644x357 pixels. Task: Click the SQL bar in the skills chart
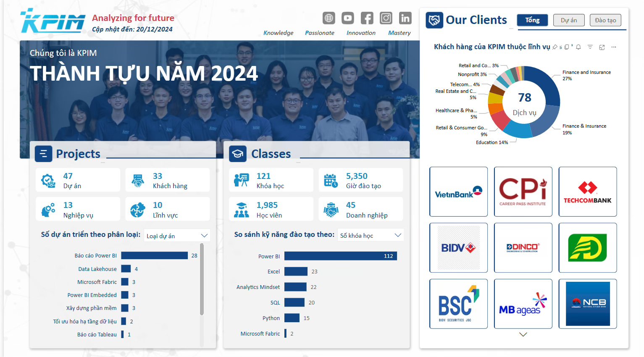point(294,302)
